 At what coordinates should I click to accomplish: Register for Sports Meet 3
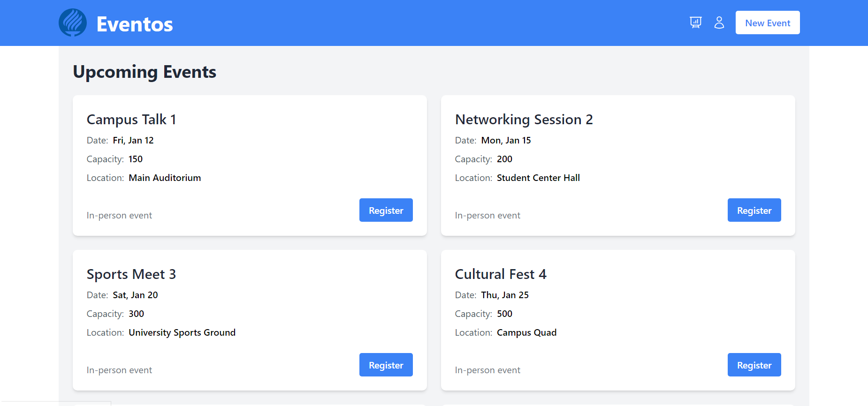386,365
